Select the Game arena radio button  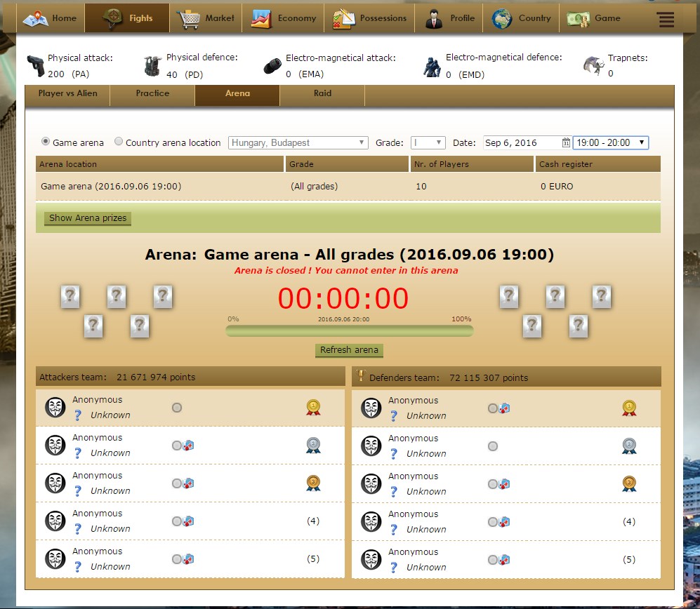46,142
